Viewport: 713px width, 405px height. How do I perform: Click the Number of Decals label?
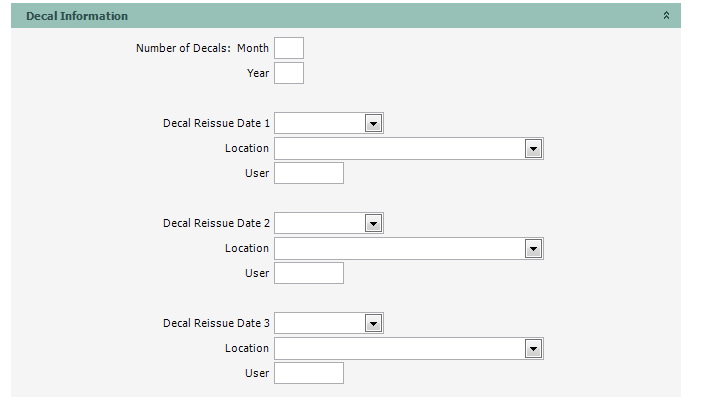[183, 48]
